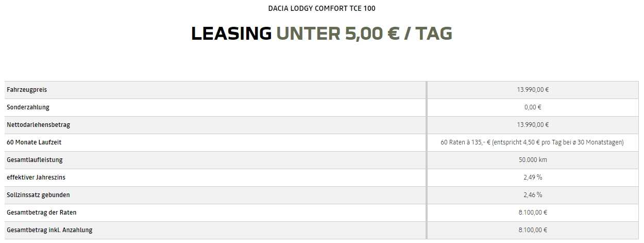Screen dimensions: 644x243
Task: Click the Leasing unter 5,00 € / Tag headline
Action: 321,34
